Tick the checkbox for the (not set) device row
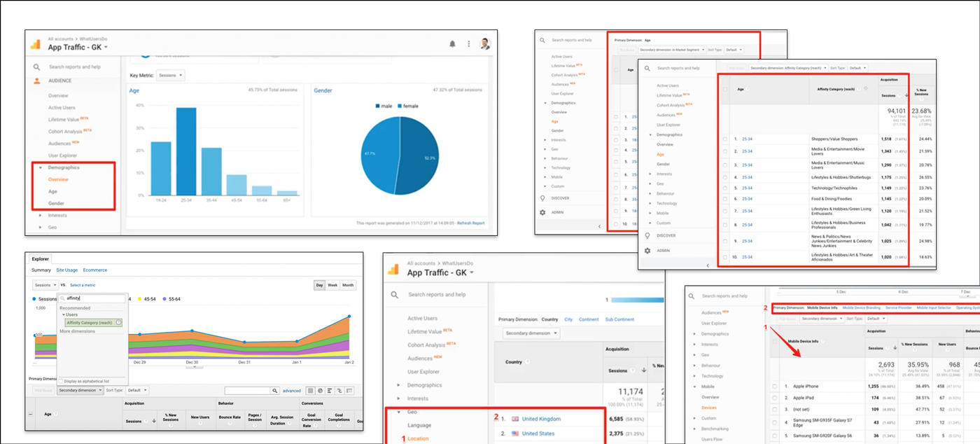980x444 pixels. point(774,408)
